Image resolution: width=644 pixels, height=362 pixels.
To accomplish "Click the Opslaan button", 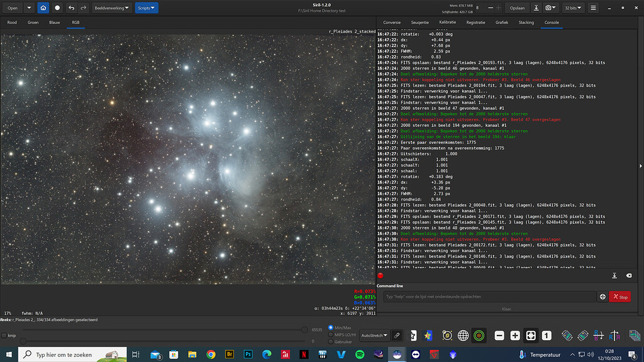I will [517, 8].
